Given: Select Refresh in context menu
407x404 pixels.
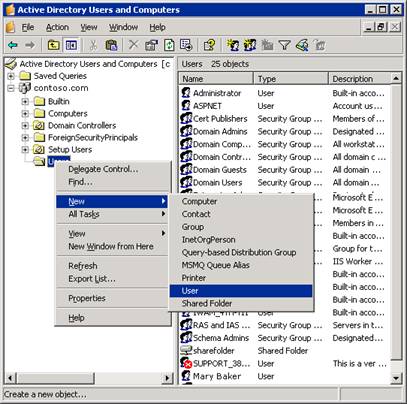Looking at the screenshot, I should point(112,266).
